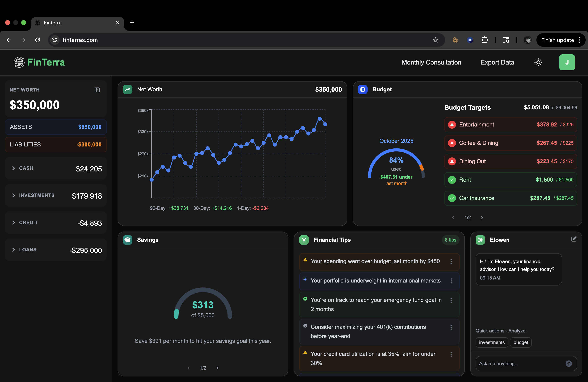Bookmark the page with the star icon
Viewport: 588px width, 382px height.
435,40
